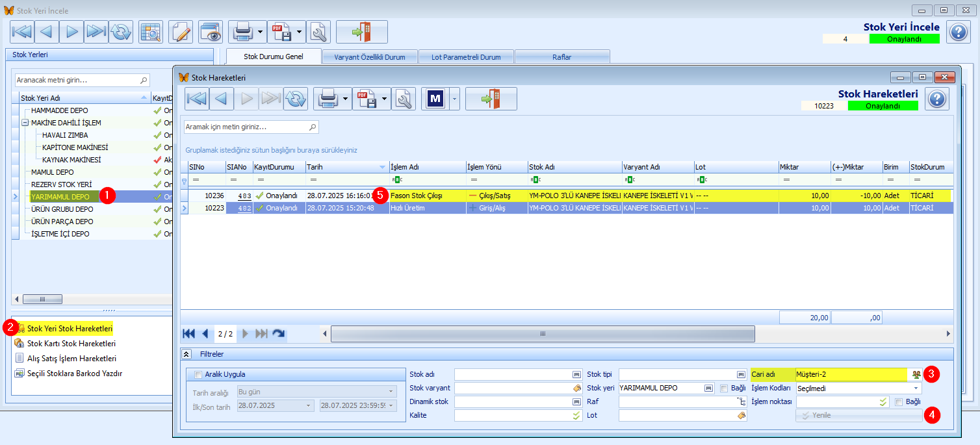Image resolution: width=980 pixels, height=445 pixels.
Task: Exit Stok Yeri İncele via door icon
Action: pyautogui.click(x=362, y=32)
